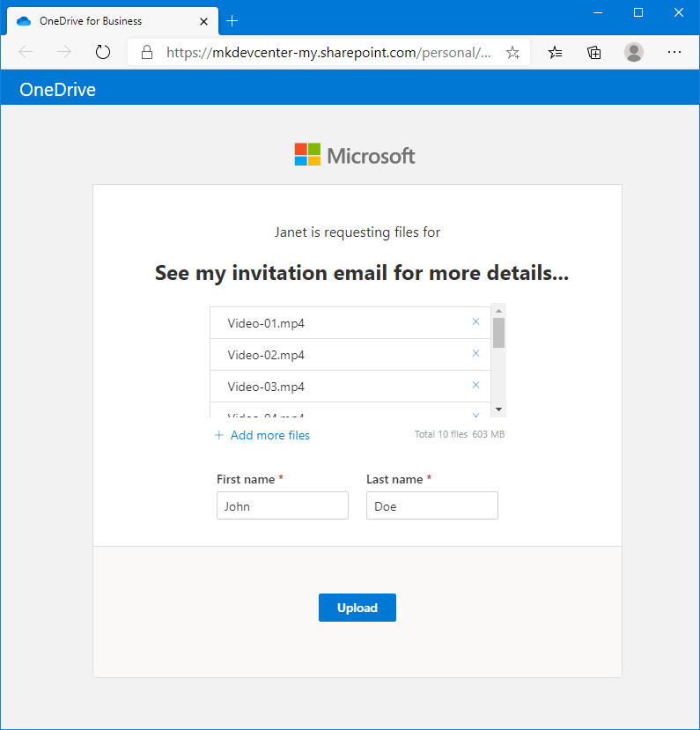This screenshot has width=700, height=730.
Task: Open the Settings and more menu
Action: click(674, 53)
